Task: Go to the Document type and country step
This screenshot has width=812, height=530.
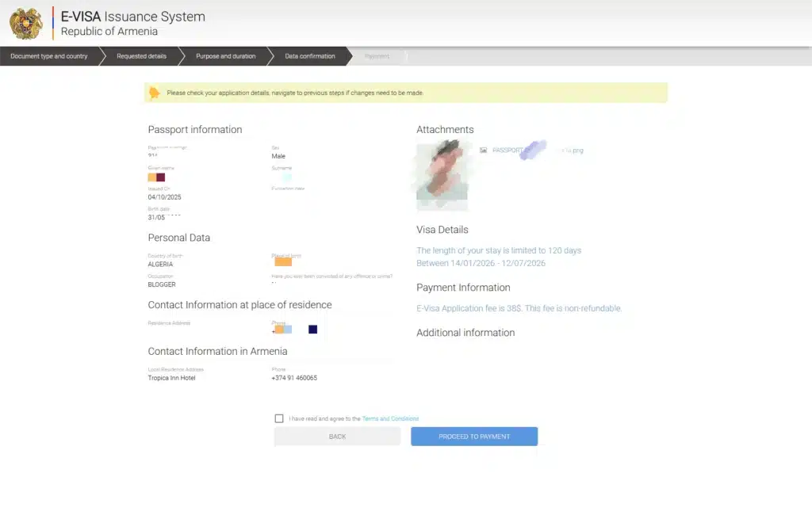Action: (49, 56)
